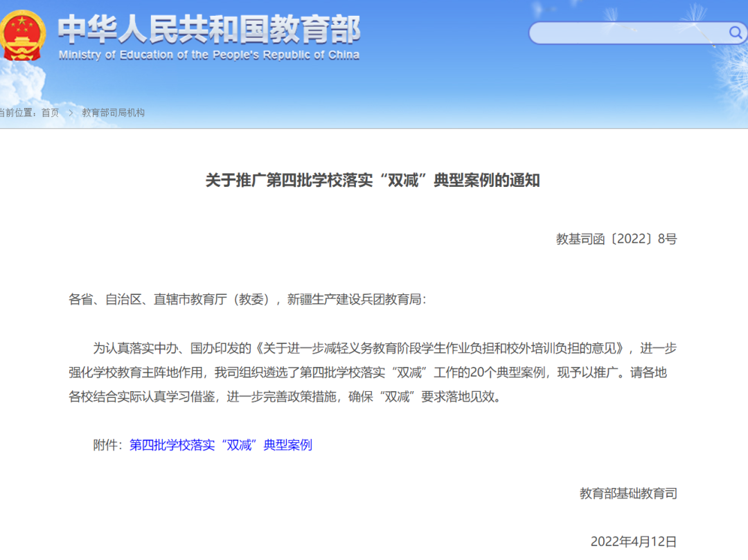The height and width of the screenshot is (560, 748).
Task: Click the 中华人民共和国教育部 site title
Action: 209,29
